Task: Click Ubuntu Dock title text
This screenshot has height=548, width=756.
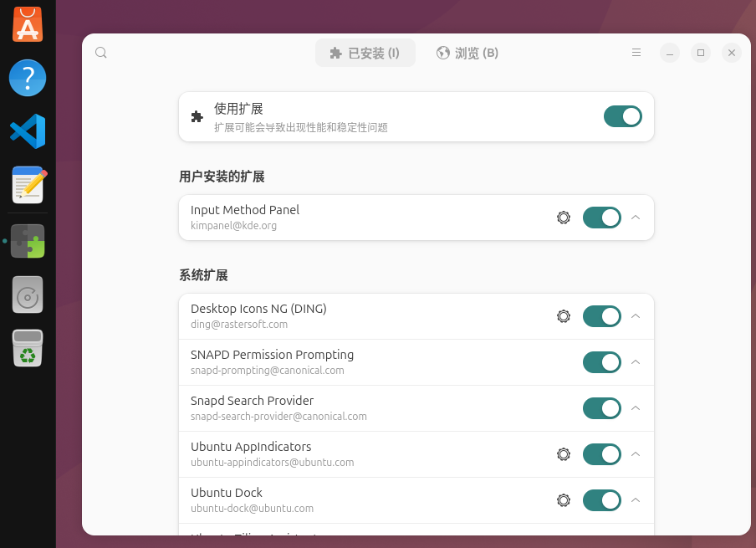Action: click(x=226, y=493)
